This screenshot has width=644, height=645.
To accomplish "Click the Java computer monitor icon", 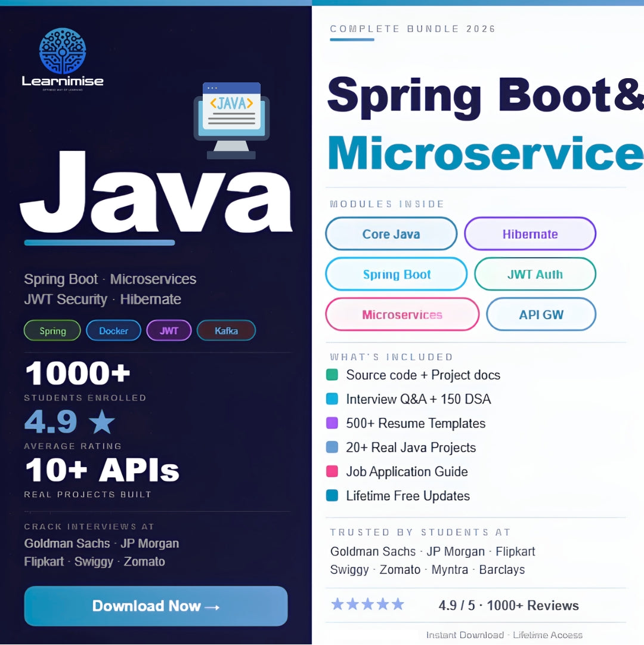I will [231, 121].
